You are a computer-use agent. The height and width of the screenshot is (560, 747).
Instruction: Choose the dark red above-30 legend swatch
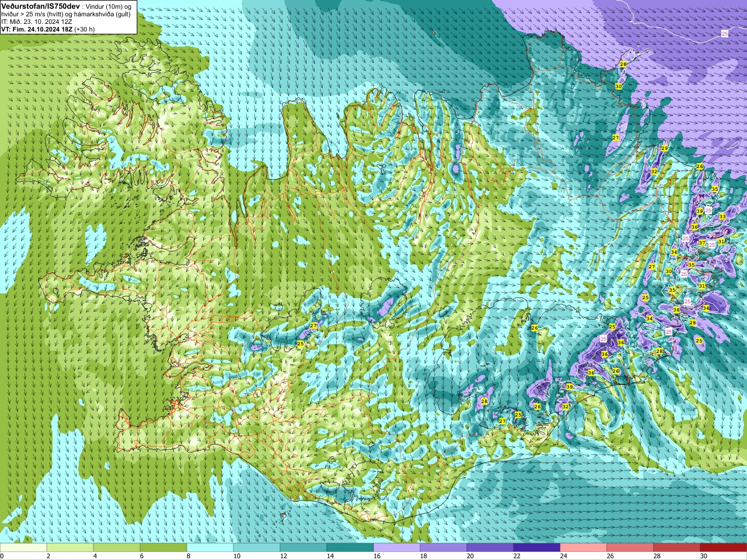point(724,548)
